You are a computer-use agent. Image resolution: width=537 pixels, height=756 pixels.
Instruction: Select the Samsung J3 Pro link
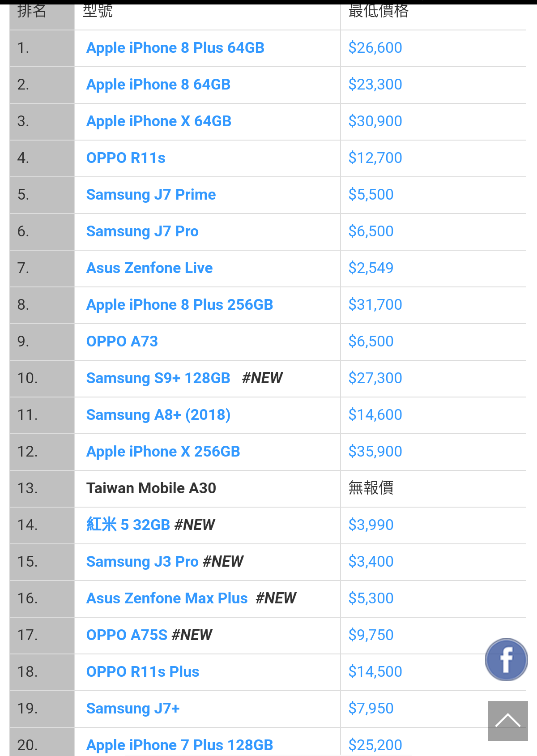142,562
